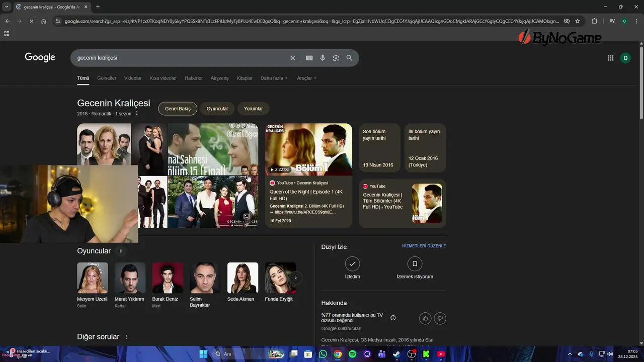The height and width of the screenshot is (362, 644).
Task: Select the Yorumlar chip
Action: coord(254,109)
